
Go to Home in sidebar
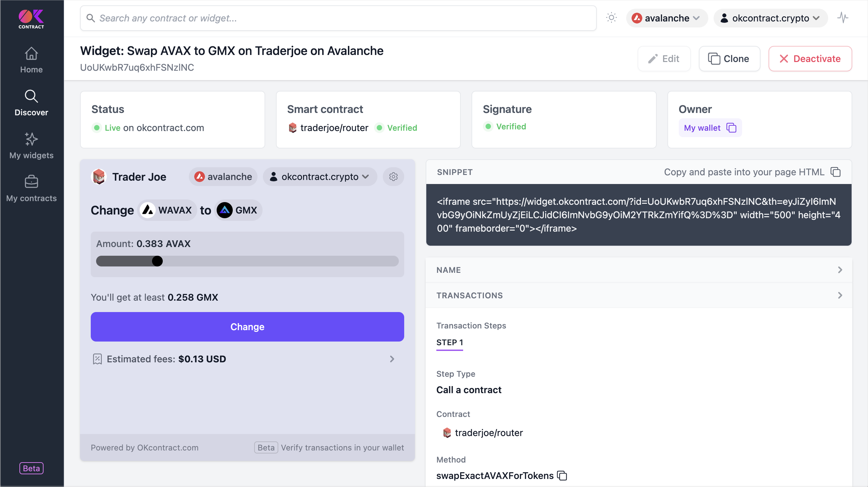pos(31,60)
